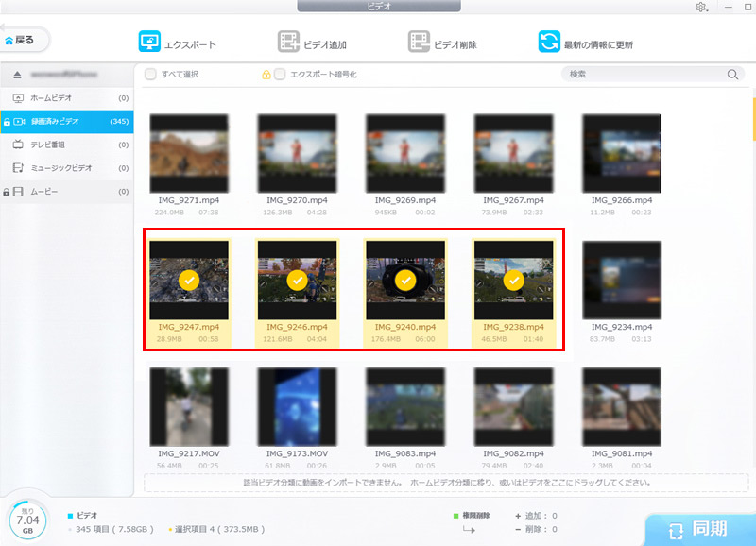Click the 03:13 duration under IMG_9234.mp4
This screenshot has width=756, height=546.
pyautogui.click(x=642, y=339)
